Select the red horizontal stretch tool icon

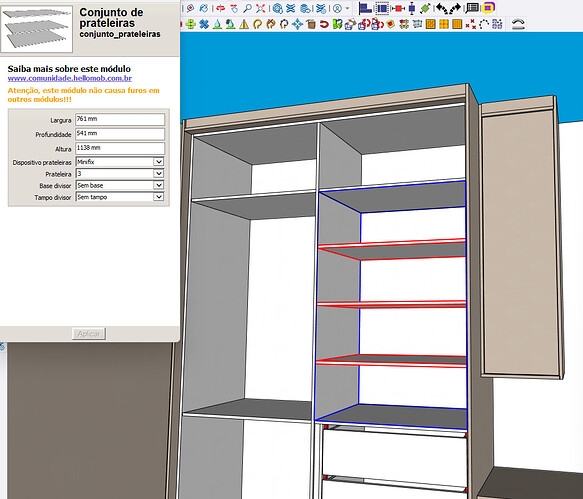(x=398, y=8)
